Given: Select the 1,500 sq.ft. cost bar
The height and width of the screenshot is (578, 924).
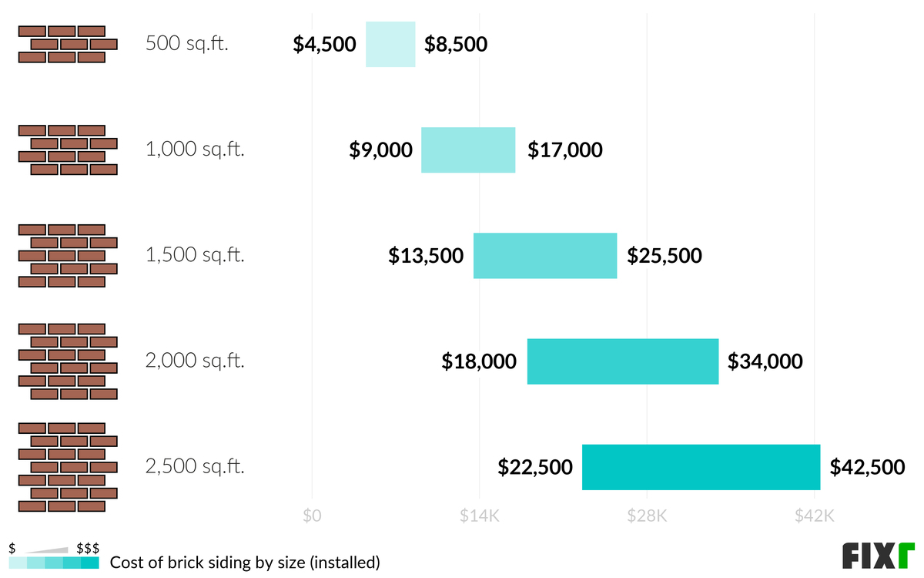Looking at the screenshot, I should click(x=545, y=255).
